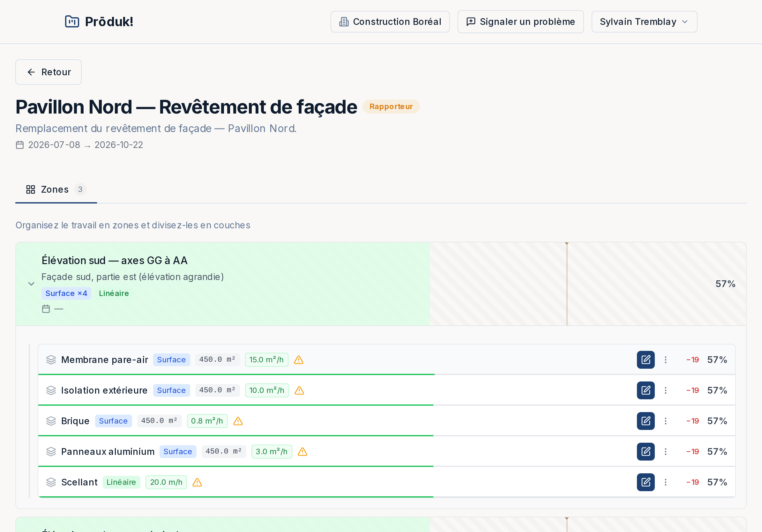Click the Membrane pare-air progress bar
Screen dimensions: 762x532
(x=387, y=374)
